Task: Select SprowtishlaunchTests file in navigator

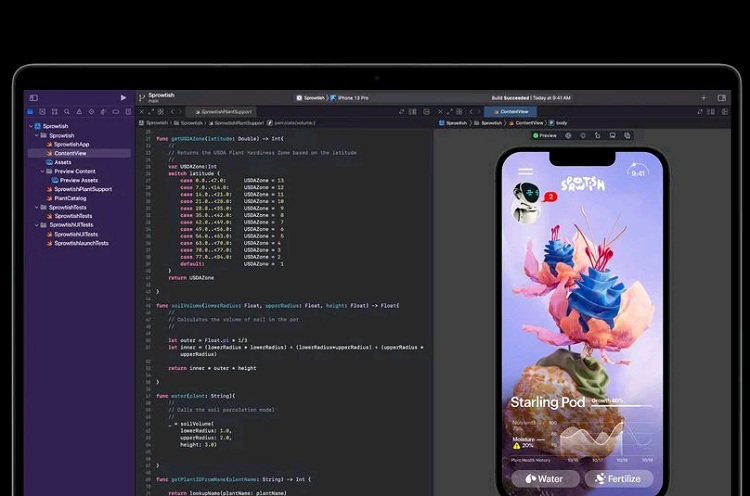Action: (x=77, y=243)
